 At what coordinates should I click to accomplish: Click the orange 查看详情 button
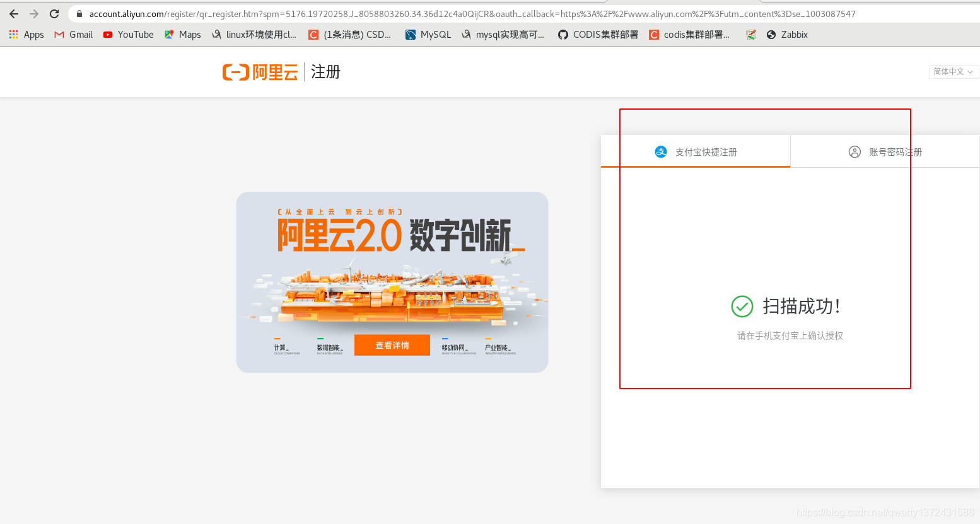pyautogui.click(x=392, y=345)
